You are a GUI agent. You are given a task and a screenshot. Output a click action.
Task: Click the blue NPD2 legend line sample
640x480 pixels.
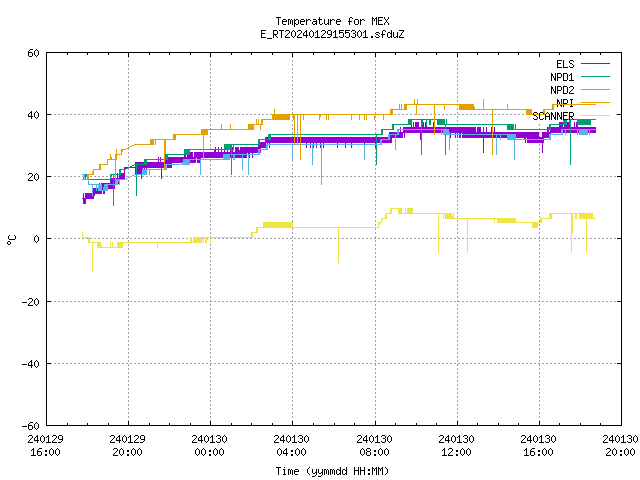pos(595,89)
